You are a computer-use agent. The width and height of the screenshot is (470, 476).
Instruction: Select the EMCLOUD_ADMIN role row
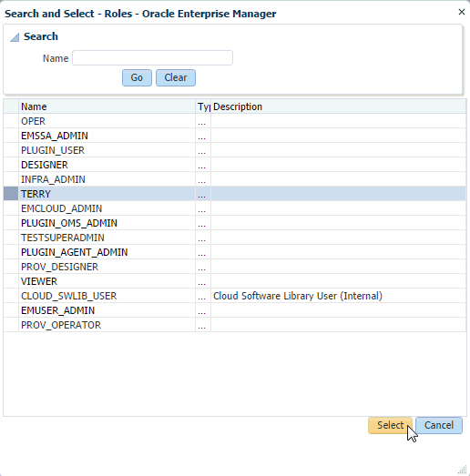point(234,208)
